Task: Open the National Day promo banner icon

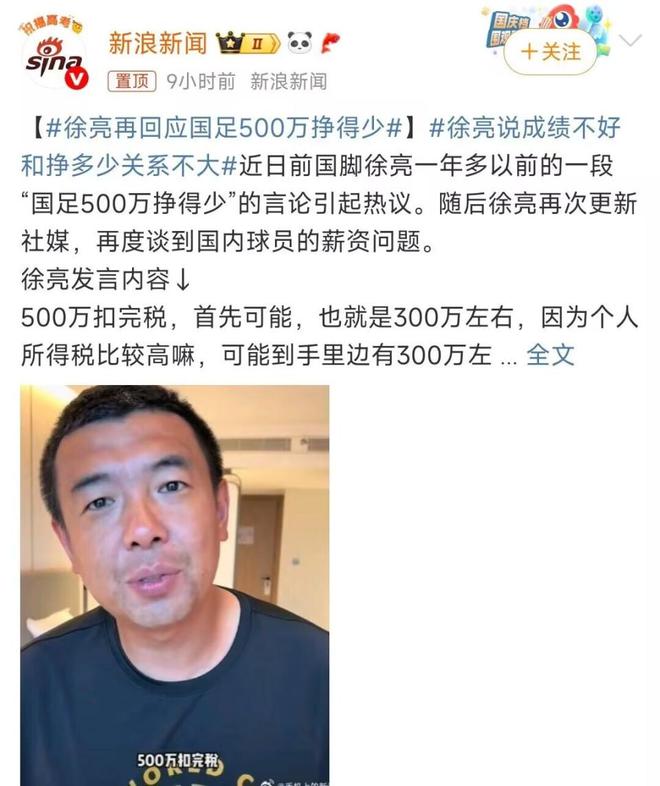Action: (x=507, y=29)
